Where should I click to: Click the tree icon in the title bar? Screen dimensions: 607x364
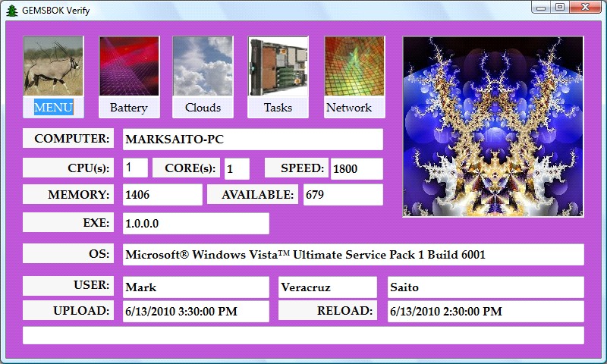pos(12,11)
